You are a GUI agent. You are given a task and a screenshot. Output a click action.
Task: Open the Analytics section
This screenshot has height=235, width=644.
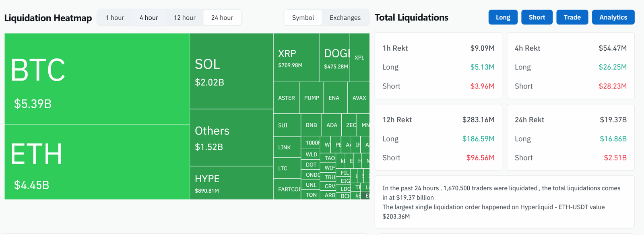613,17
